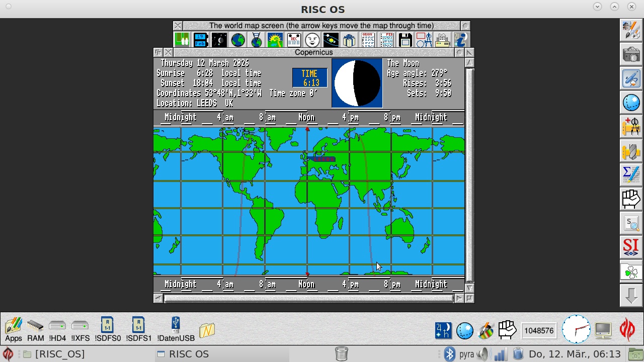Open the Apps folder on icon bar
The width and height of the screenshot is (644, 362).
(14, 329)
